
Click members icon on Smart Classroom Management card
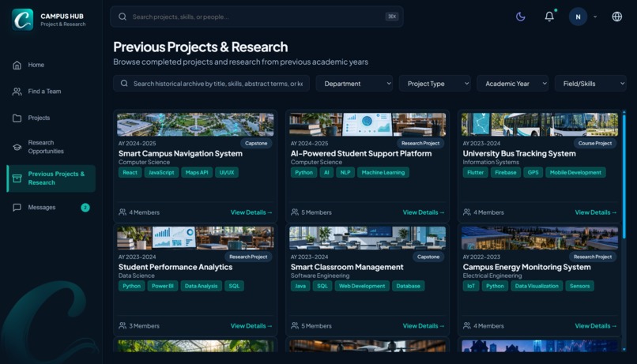pyautogui.click(x=295, y=325)
